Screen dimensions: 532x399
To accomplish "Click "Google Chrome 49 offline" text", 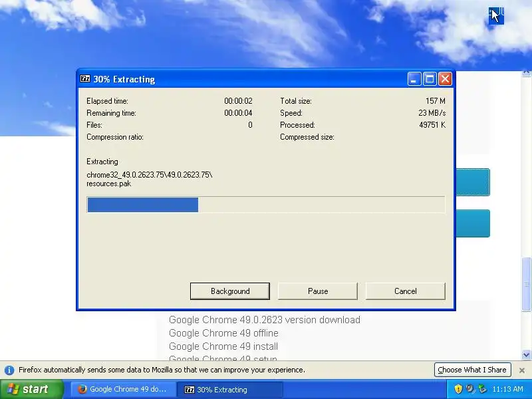I will (223, 333).
